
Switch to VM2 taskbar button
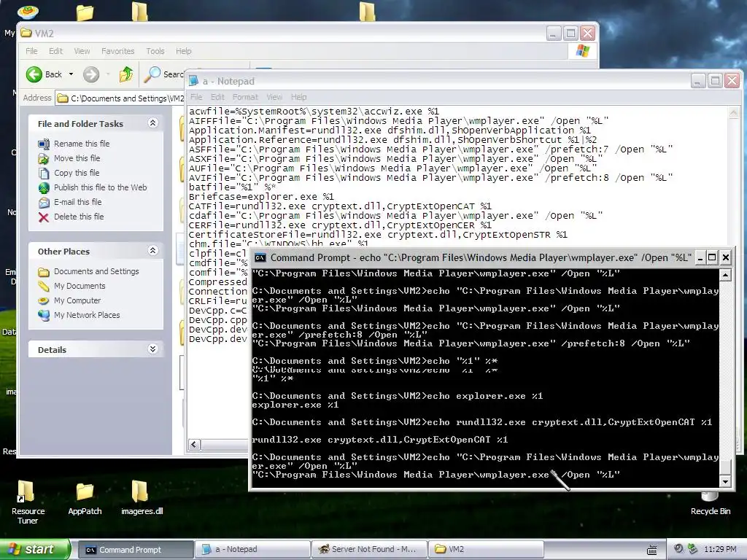point(485,550)
